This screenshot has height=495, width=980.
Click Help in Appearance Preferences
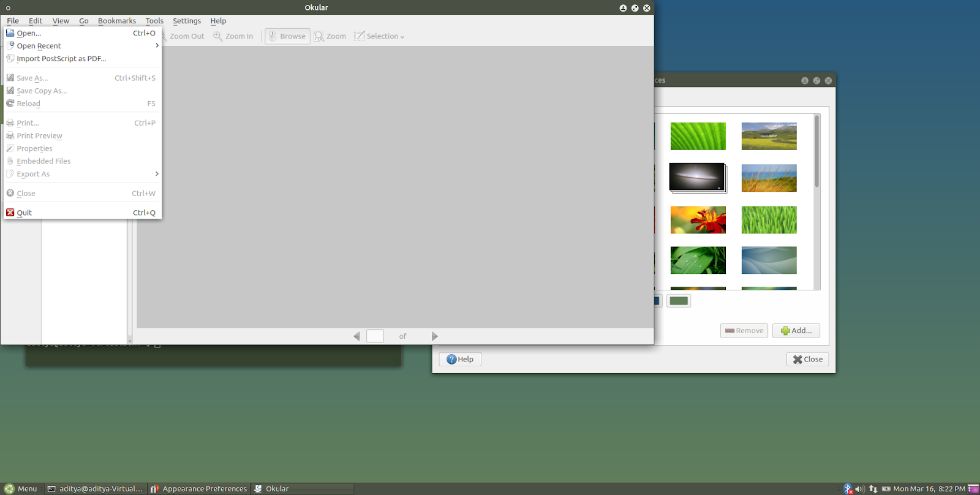tap(460, 359)
